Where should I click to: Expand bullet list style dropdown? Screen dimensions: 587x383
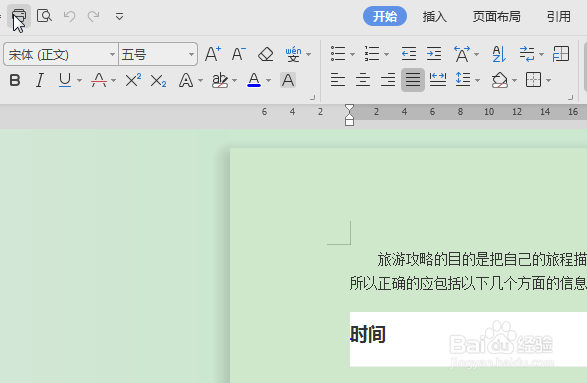point(352,55)
